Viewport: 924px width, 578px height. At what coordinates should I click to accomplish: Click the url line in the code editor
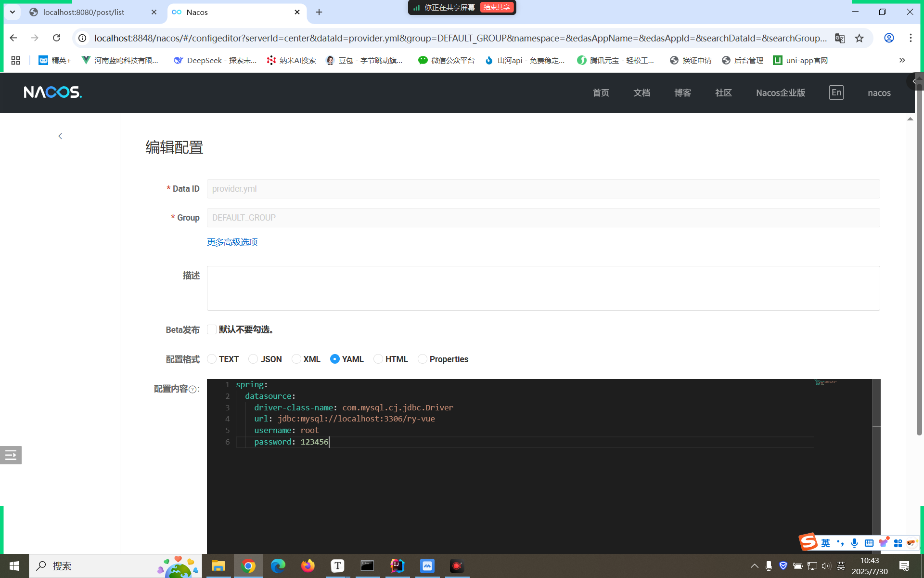pyautogui.click(x=344, y=419)
